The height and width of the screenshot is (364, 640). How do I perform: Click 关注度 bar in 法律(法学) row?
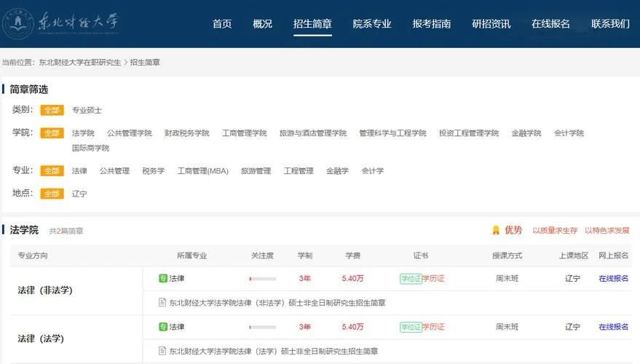pos(262,328)
